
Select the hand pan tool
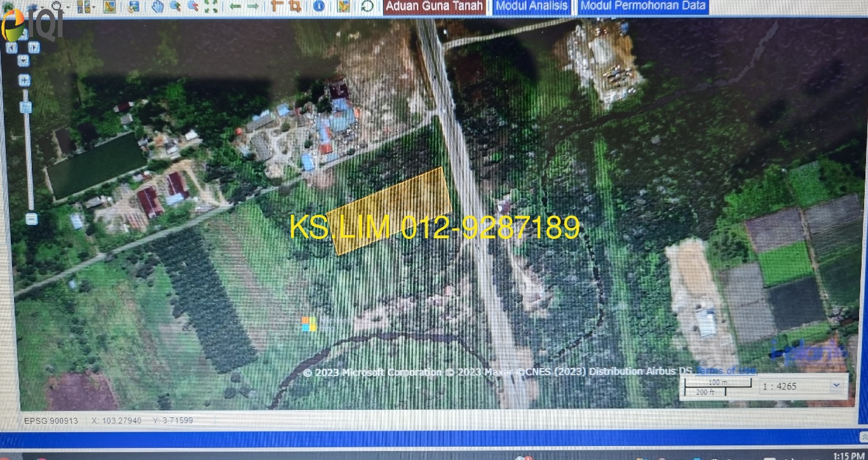point(158,6)
